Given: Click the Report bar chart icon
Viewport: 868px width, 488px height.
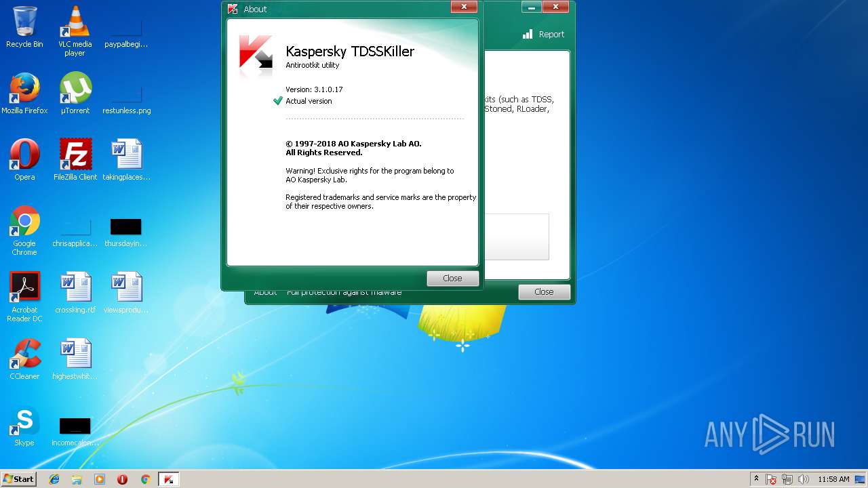Looking at the screenshot, I should 528,34.
